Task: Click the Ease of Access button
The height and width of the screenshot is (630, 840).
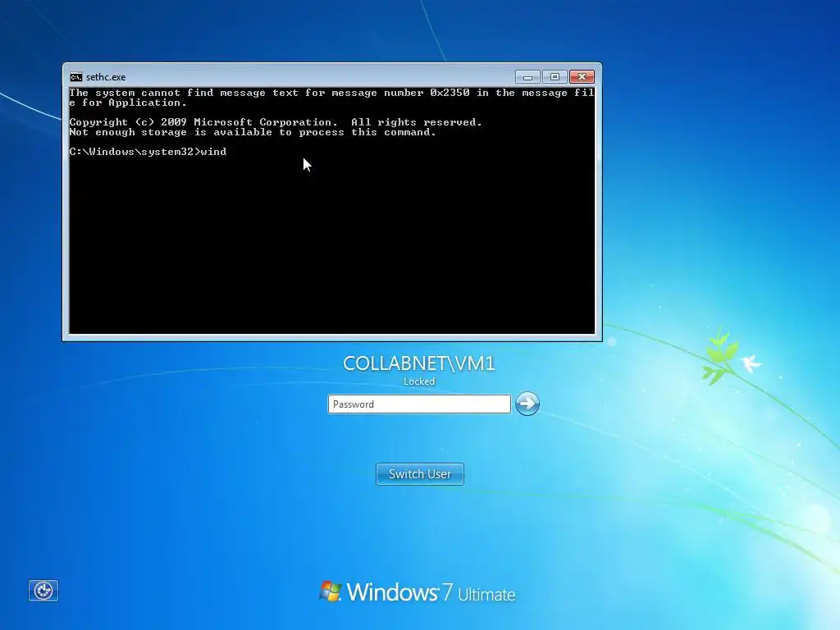Action: point(43,591)
